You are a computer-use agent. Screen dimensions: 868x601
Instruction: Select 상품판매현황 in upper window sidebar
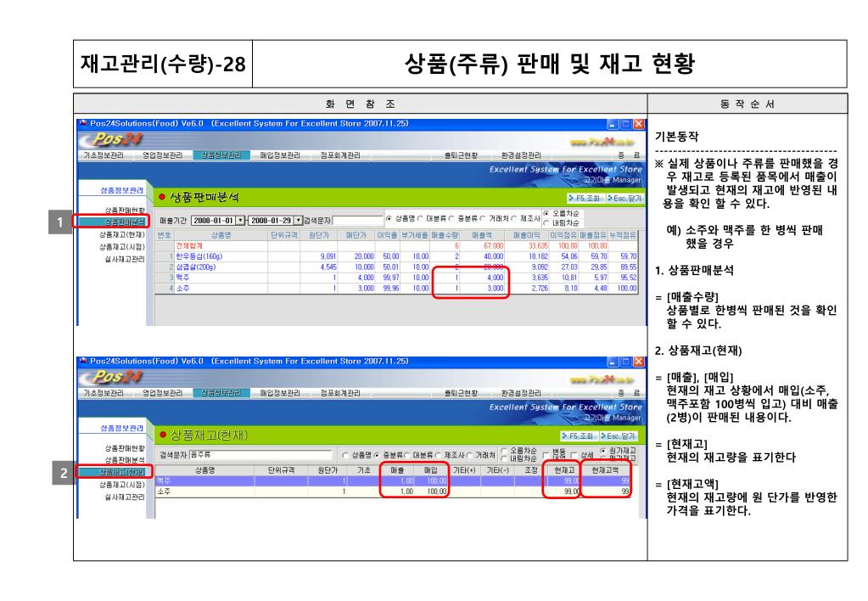click(x=125, y=211)
